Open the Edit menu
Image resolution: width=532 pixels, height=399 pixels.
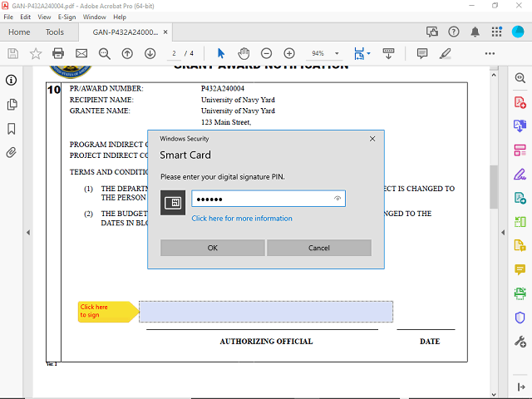[x=26, y=17]
